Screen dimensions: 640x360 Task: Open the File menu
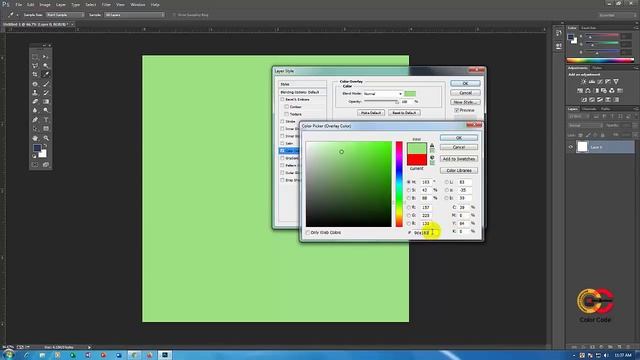point(18,4)
